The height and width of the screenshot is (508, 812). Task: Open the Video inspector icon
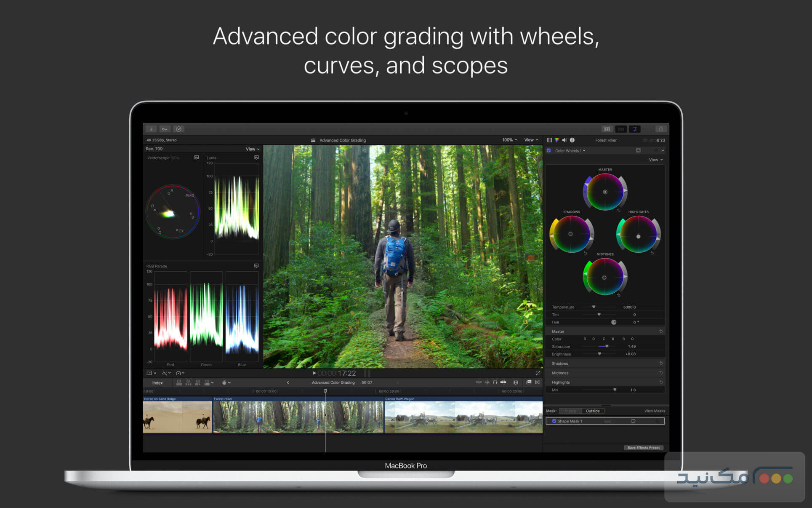[549, 140]
